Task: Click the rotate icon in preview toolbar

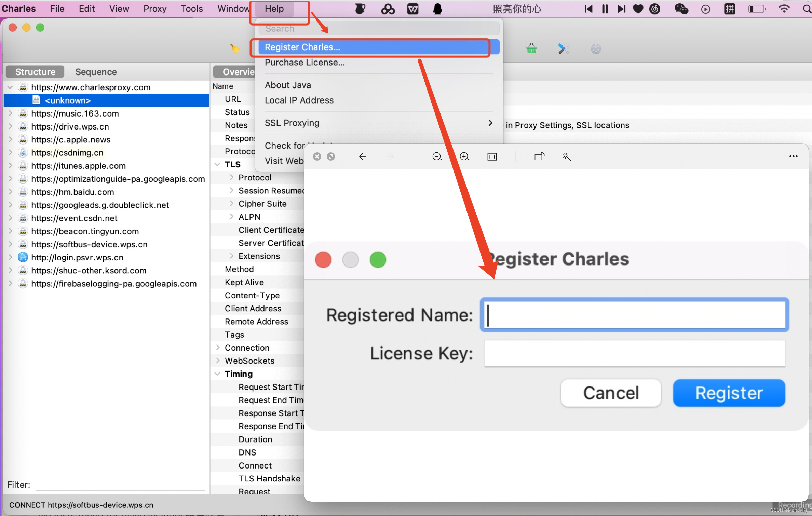Action: (x=539, y=157)
